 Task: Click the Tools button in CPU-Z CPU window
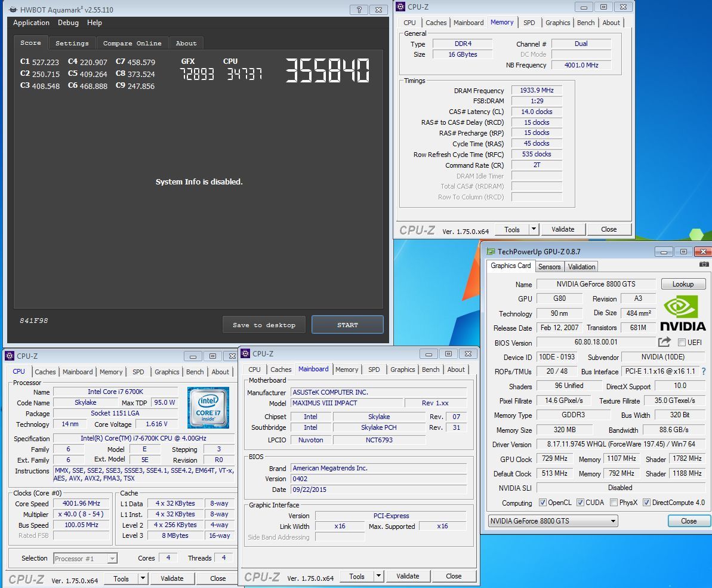(121, 578)
